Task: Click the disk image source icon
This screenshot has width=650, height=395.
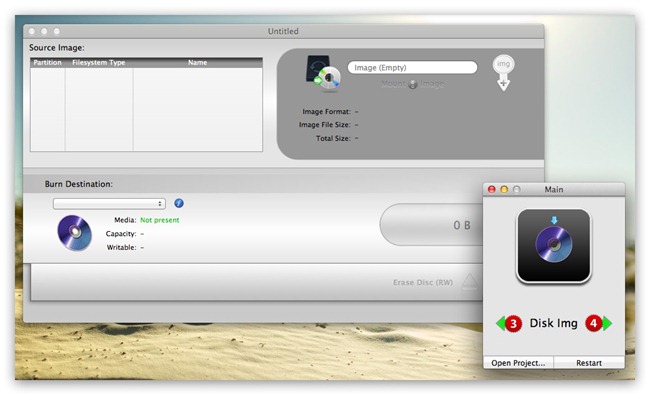Action: click(324, 73)
